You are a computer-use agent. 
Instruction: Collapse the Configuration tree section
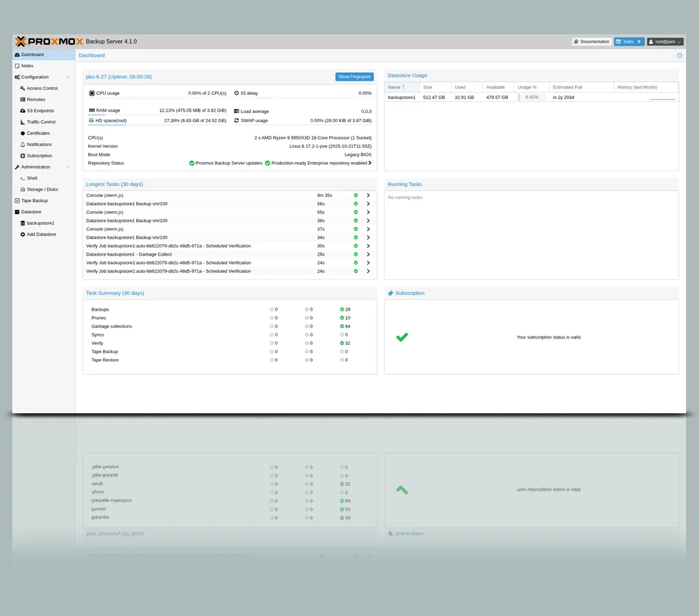(x=68, y=77)
